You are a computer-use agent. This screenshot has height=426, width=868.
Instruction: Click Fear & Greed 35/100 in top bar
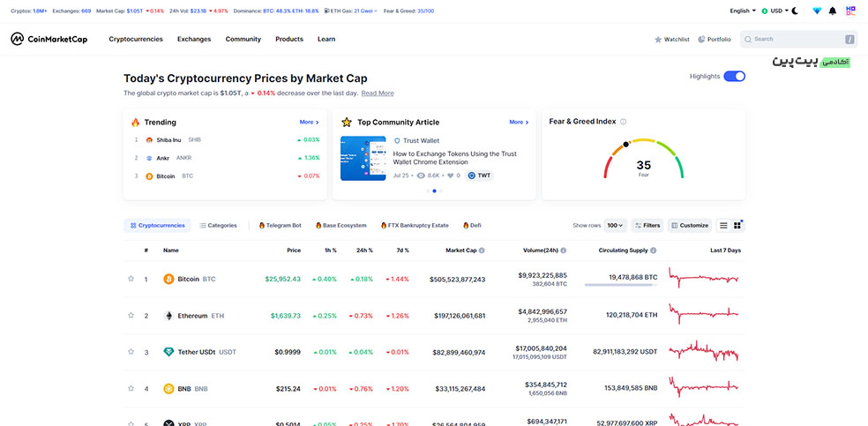tap(408, 11)
